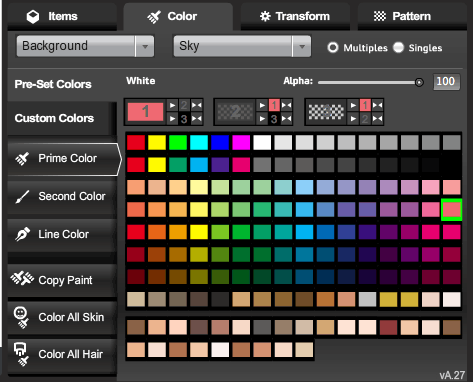Pick the pure white color swatch
This screenshot has width=473, height=382.
click(x=262, y=143)
